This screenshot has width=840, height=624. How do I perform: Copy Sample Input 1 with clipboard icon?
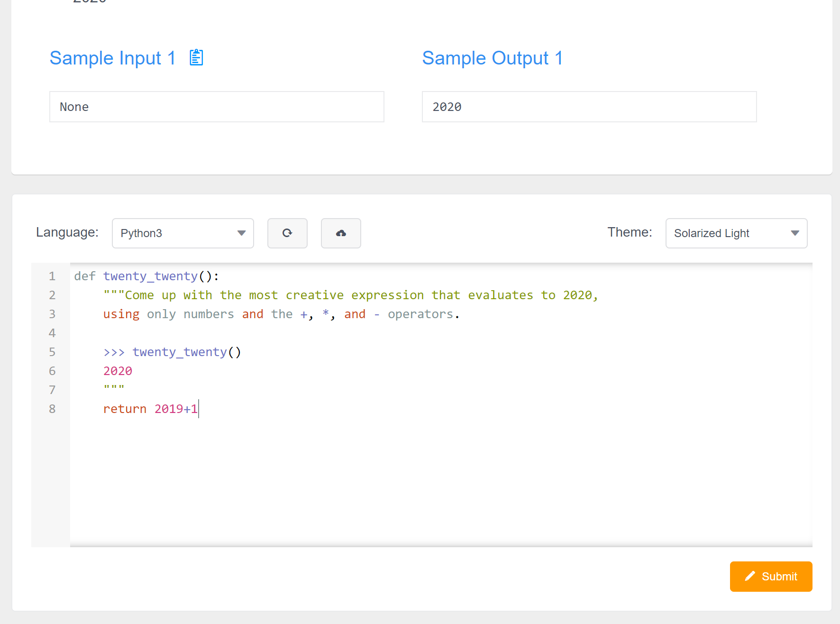196,58
